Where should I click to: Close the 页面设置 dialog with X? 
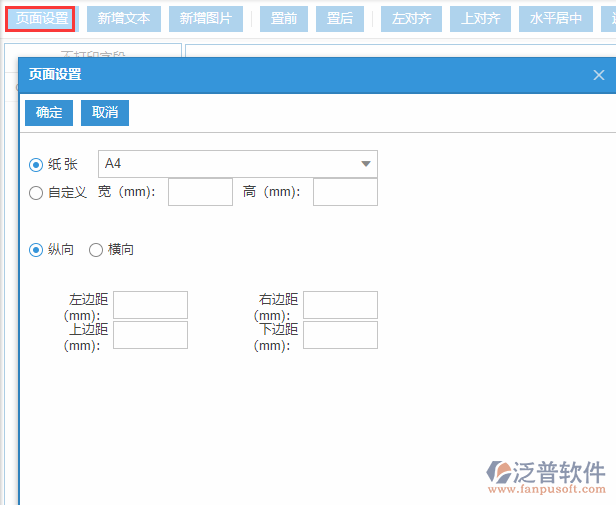599,75
